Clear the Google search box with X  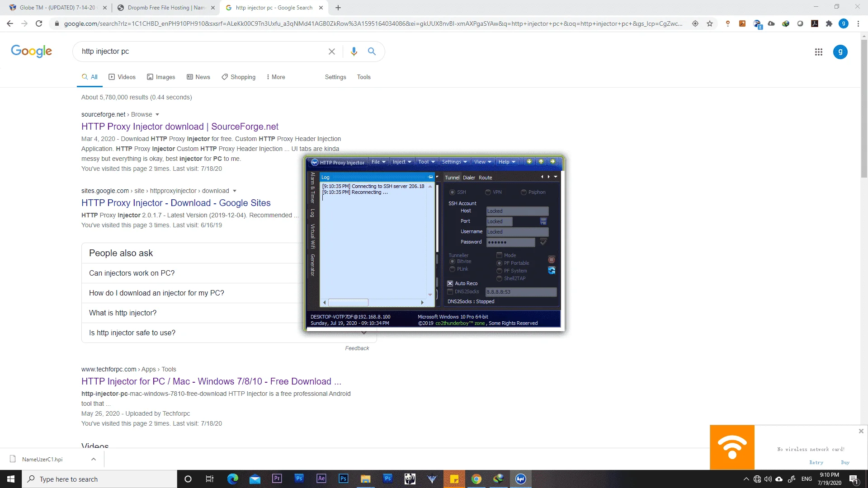click(332, 52)
